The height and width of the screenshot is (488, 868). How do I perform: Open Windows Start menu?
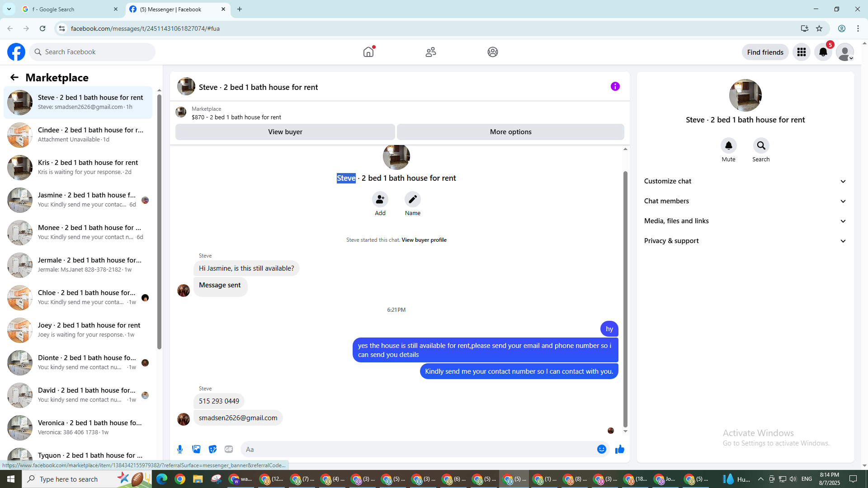coord(11,479)
